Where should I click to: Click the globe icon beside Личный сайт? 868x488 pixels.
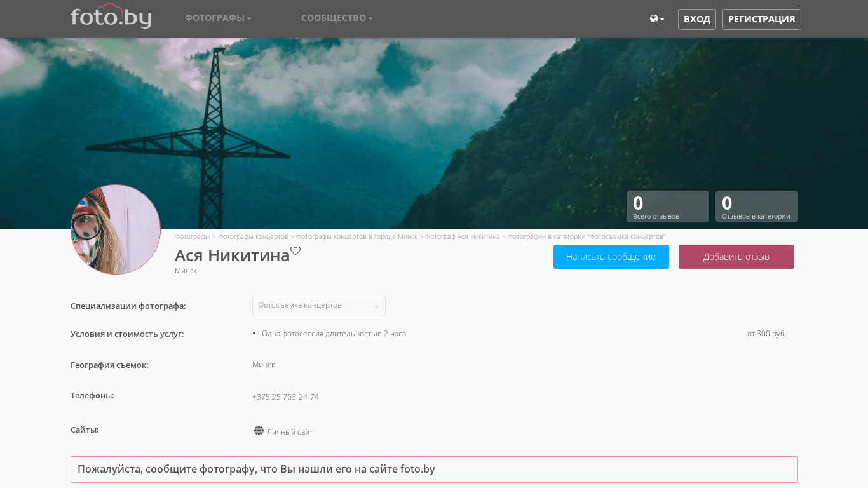tap(259, 431)
